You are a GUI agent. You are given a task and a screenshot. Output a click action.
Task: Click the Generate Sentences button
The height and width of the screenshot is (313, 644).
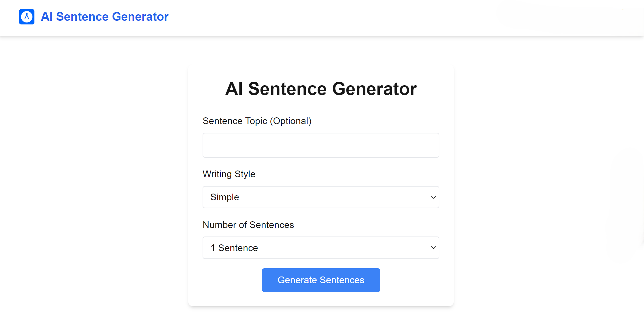[x=321, y=280]
